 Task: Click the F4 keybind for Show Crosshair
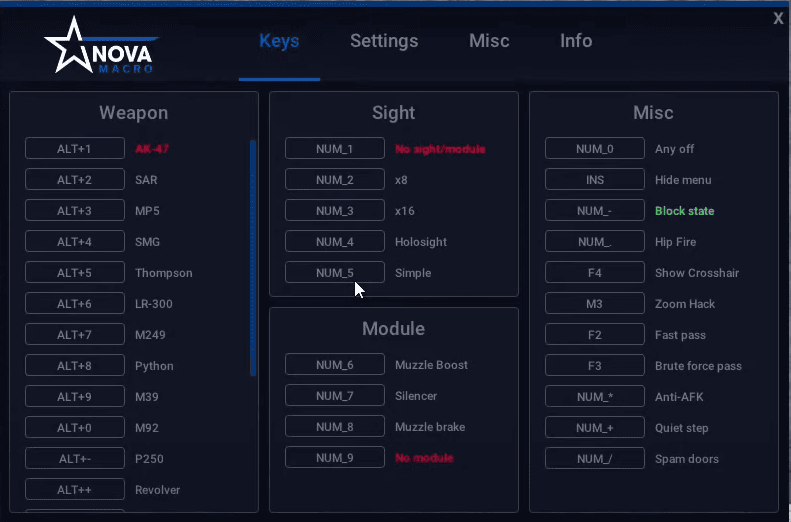point(595,273)
